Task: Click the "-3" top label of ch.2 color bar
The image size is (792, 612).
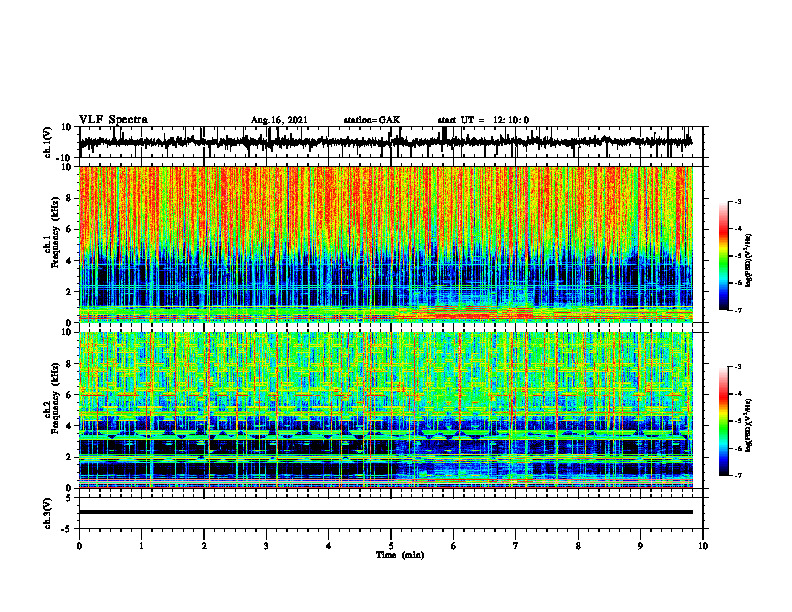Action: pos(738,367)
